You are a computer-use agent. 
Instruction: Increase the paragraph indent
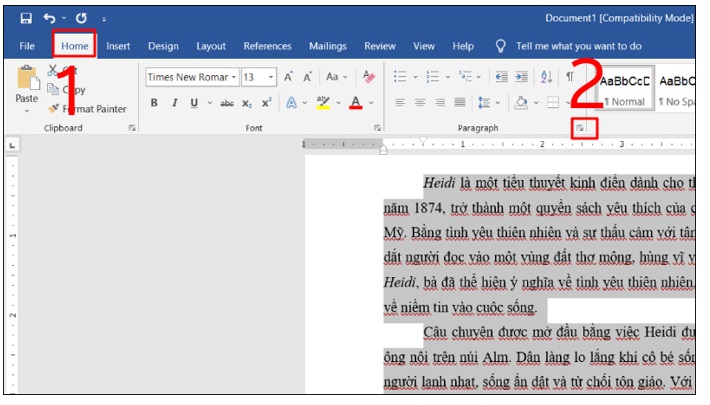[x=522, y=77]
